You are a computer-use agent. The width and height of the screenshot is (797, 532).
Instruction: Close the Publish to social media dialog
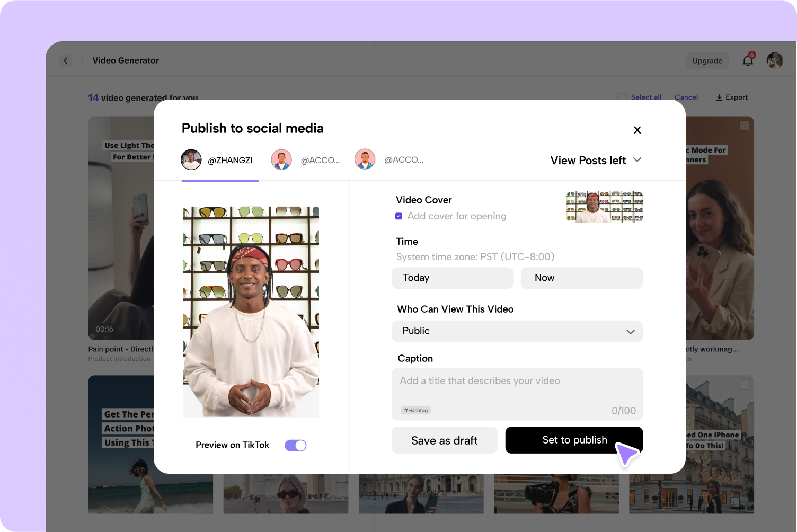coord(637,130)
